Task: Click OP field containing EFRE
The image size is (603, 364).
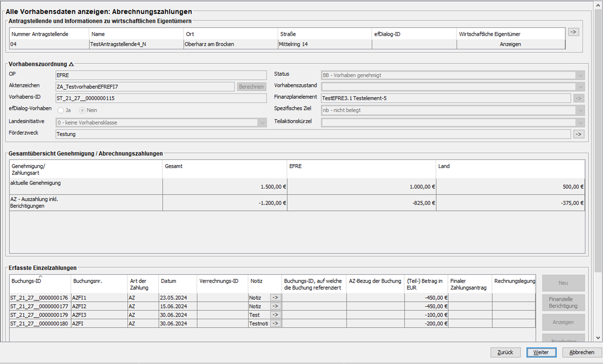Action: (161, 75)
